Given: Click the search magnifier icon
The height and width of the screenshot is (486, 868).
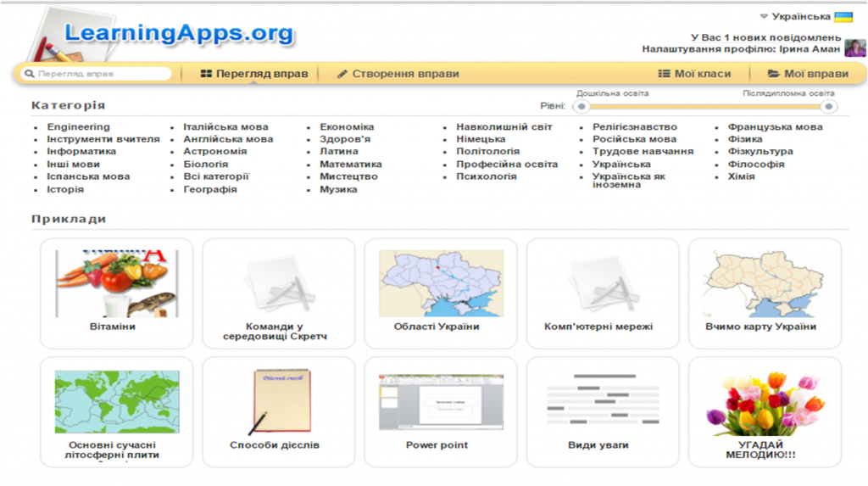Looking at the screenshot, I should click(x=30, y=74).
